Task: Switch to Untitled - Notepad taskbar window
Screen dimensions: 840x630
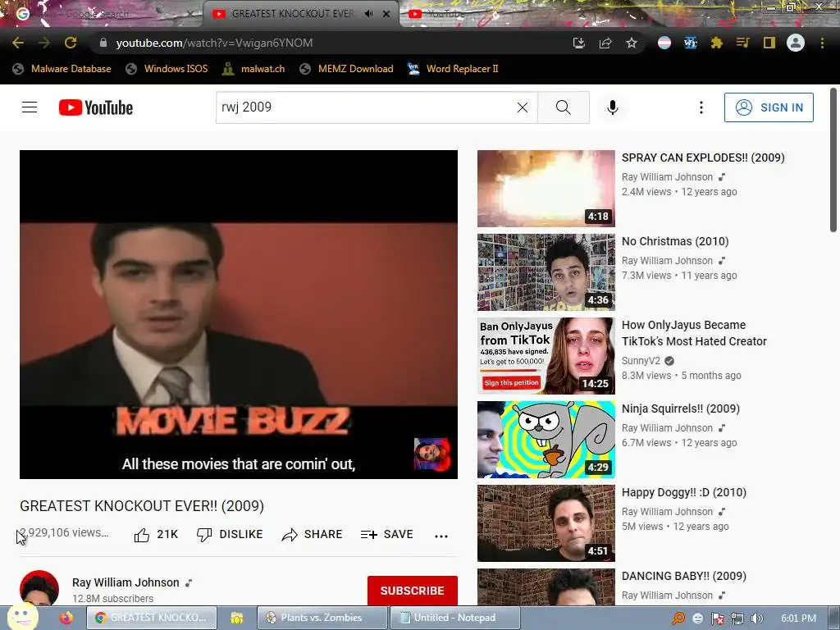Action: click(454, 618)
